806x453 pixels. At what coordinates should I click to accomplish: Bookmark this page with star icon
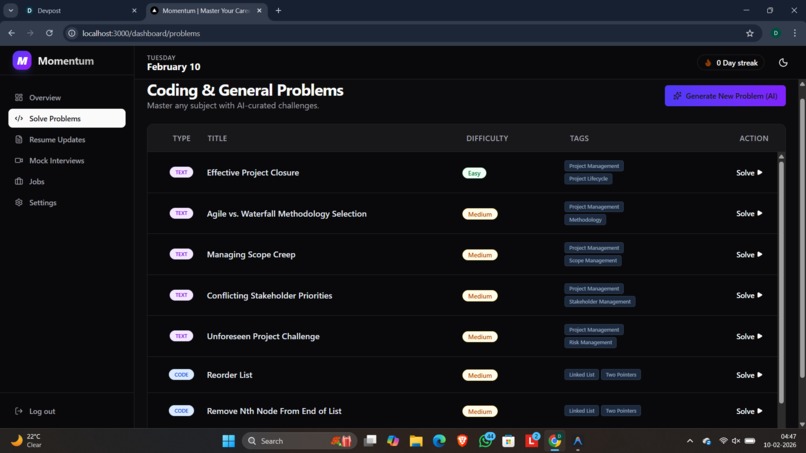(x=749, y=33)
